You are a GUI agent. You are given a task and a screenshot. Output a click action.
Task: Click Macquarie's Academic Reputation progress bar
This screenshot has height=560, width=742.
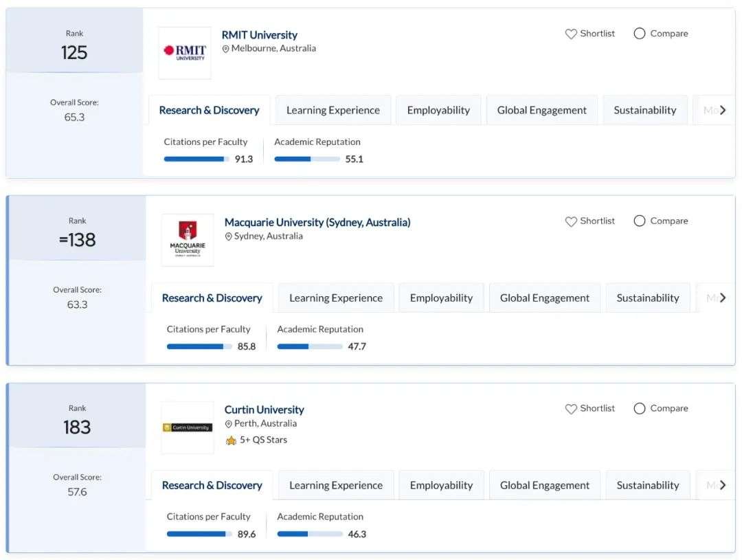click(x=310, y=346)
